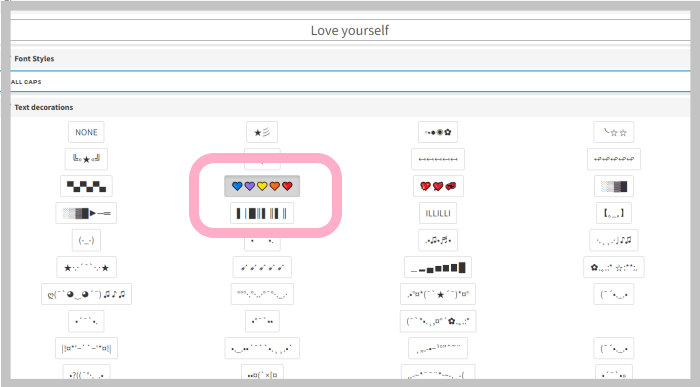Select the (-_-) face decoration
This screenshot has height=387, width=700.
86,240
